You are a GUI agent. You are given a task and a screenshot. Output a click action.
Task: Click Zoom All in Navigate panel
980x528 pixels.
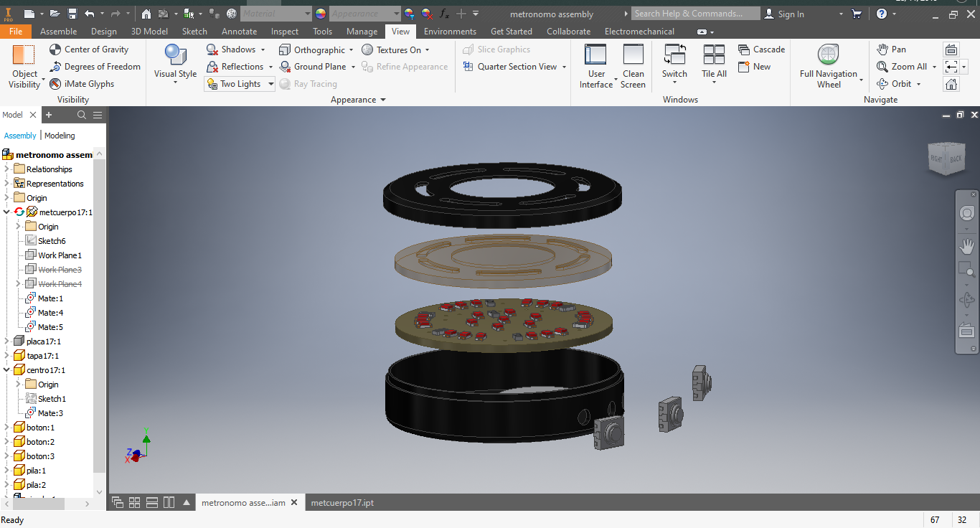point(902,67)
